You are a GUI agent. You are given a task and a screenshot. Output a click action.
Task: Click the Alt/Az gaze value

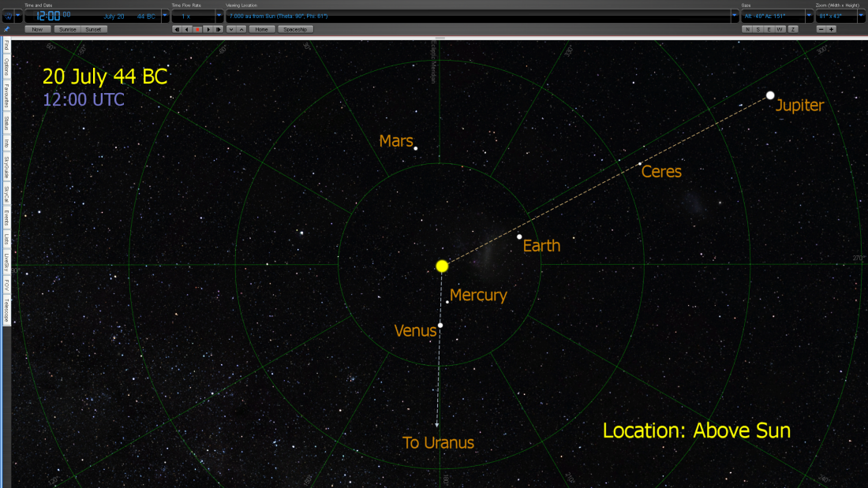click(x=765, y=17)
